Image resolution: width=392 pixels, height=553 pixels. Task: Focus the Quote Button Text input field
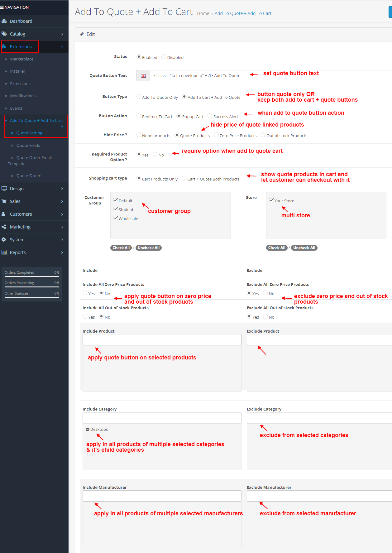[x=271, y=76]
